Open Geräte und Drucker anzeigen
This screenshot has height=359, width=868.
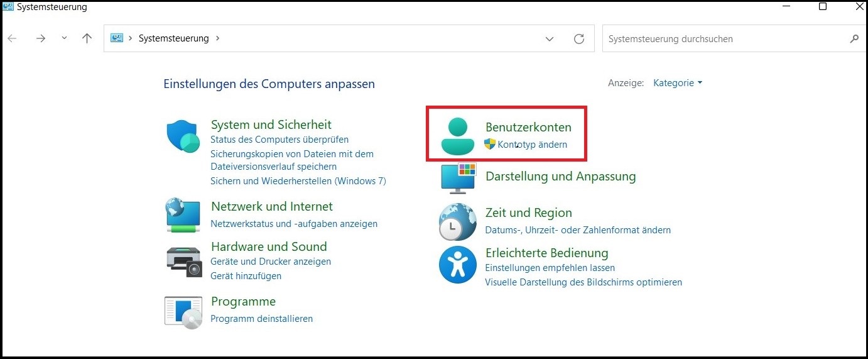pyautogui.click(x=271, y=262)
